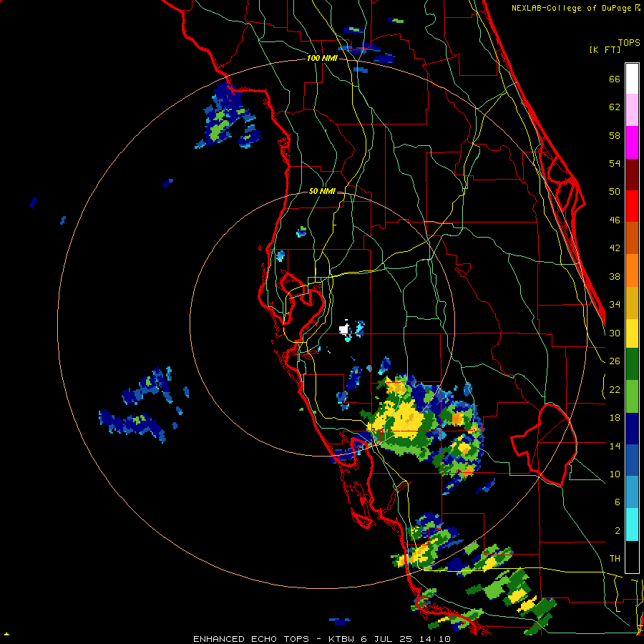644x644 pixels.
Task: Click the magenta legend swatch
Action: pos(632,142)
